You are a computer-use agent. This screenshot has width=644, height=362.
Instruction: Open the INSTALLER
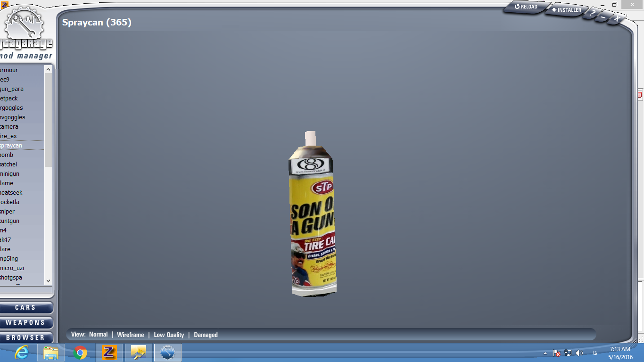click(566, 10)
